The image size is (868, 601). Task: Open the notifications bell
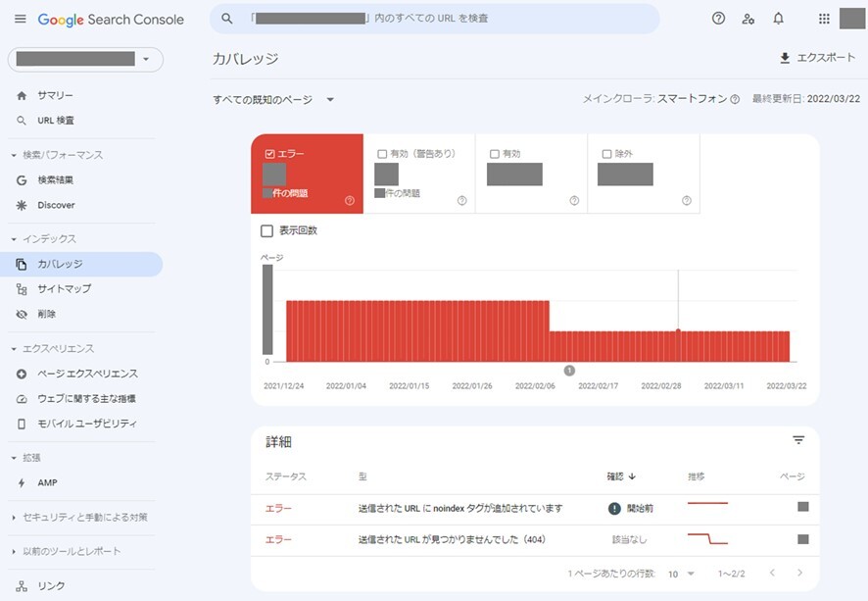click(778, 19)
